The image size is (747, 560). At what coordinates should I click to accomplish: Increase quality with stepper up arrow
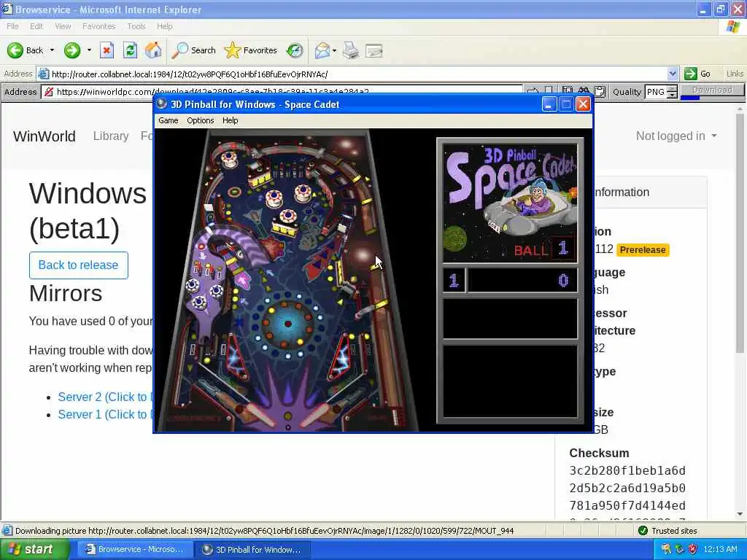coord(672,88)
